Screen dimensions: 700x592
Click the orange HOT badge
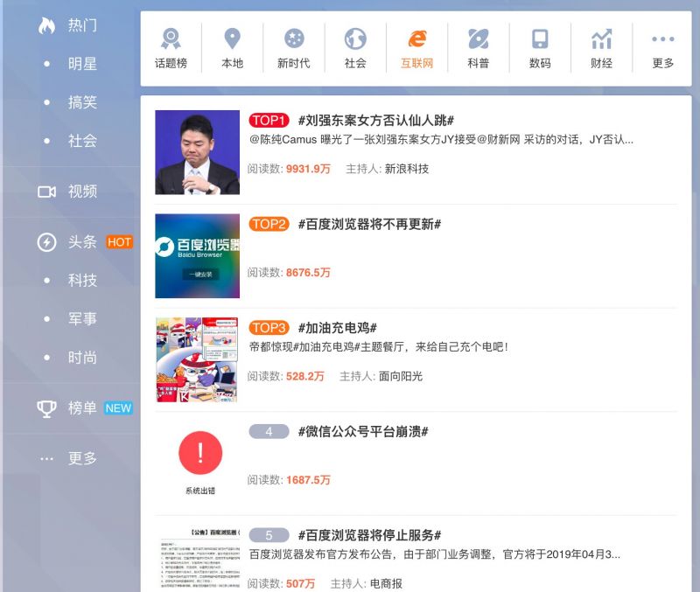119,242
